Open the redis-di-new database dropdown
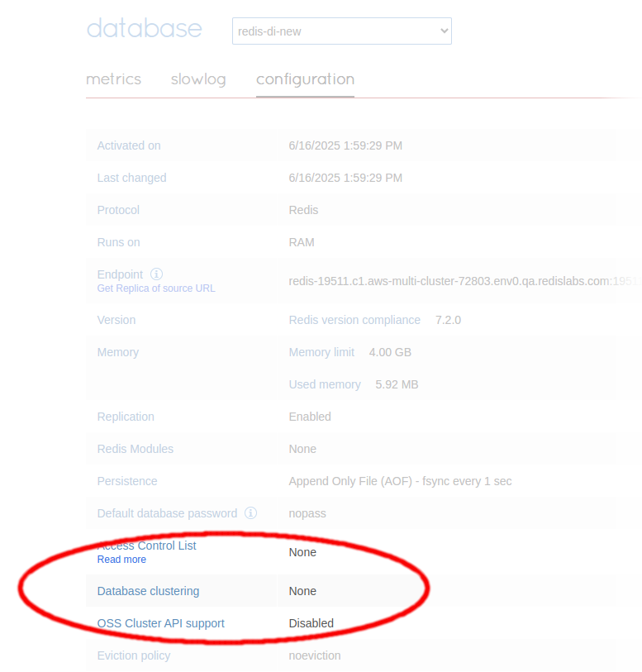 coord(341,31)
